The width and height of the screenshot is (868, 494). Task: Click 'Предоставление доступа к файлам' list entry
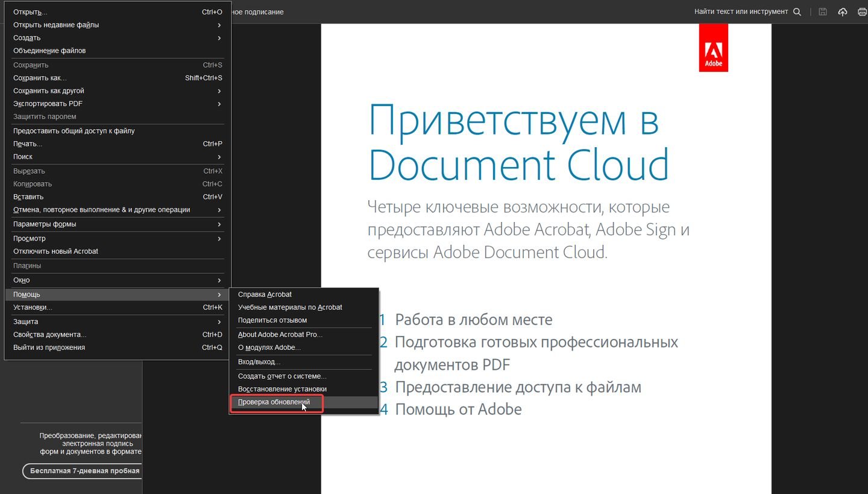[518, 387]
